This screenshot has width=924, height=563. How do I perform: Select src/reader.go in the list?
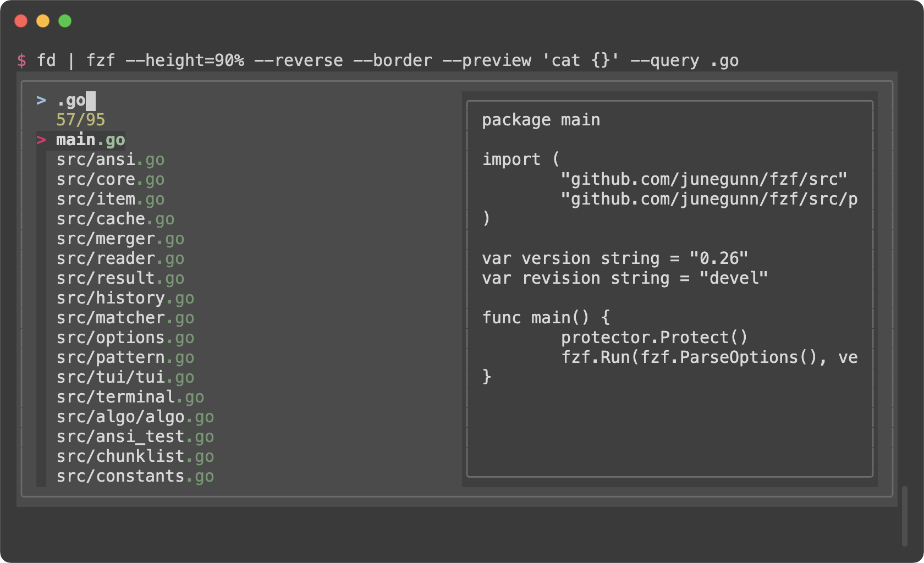(x=120, y=259)
